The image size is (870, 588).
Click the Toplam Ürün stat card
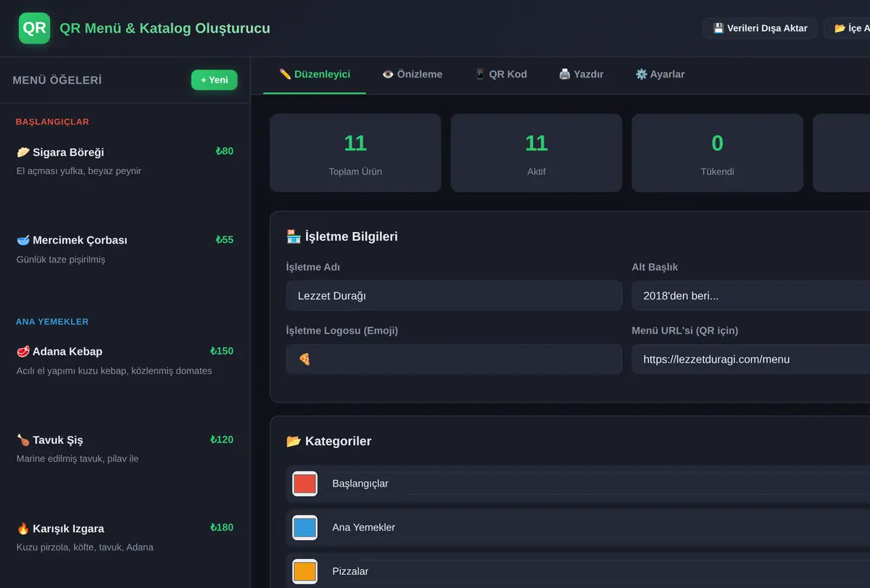[x=355, y=153]
